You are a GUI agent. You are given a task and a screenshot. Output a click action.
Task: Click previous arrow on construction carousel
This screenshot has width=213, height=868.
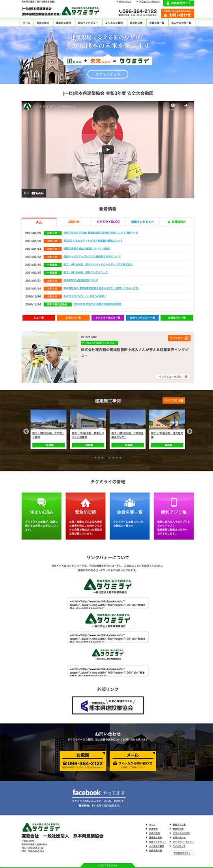26,431
